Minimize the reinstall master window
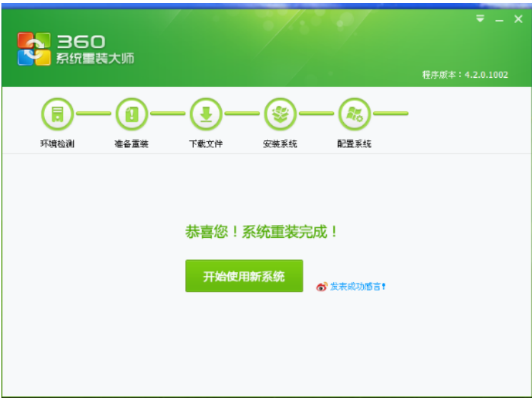Image resolution: width=532 pixels, height=398 pixels. [x=499, y=21]
